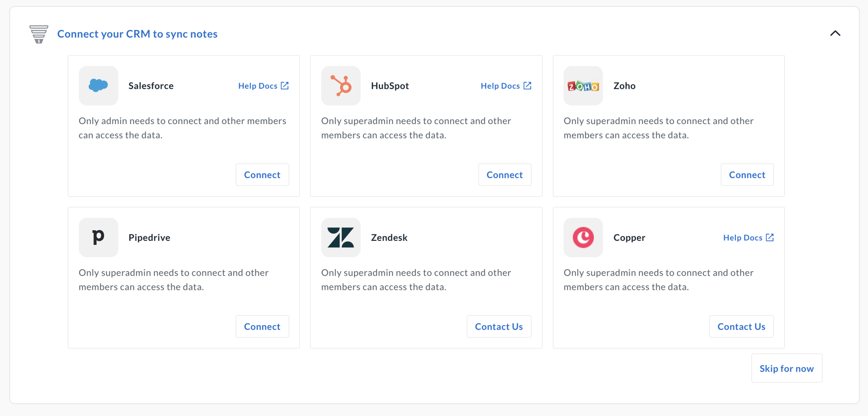
Task: Click the Zoho logo icon
Action: pos(583,86)
